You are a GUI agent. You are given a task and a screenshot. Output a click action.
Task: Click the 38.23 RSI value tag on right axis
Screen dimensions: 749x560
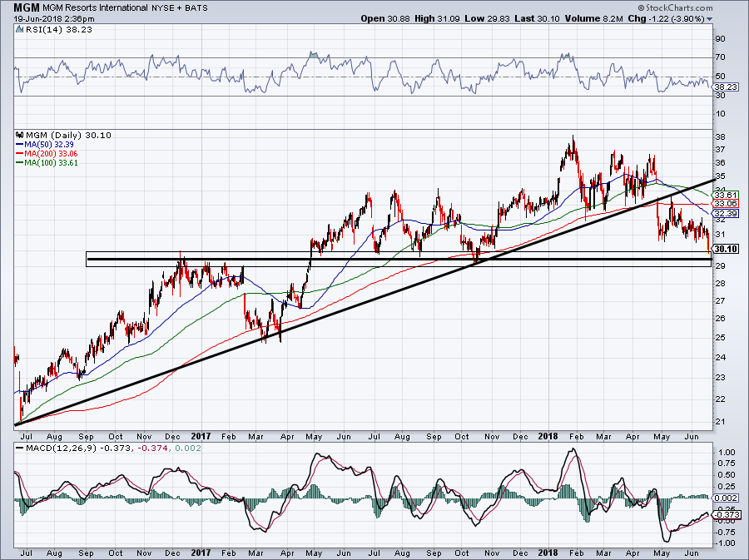[x=726, y=87]
